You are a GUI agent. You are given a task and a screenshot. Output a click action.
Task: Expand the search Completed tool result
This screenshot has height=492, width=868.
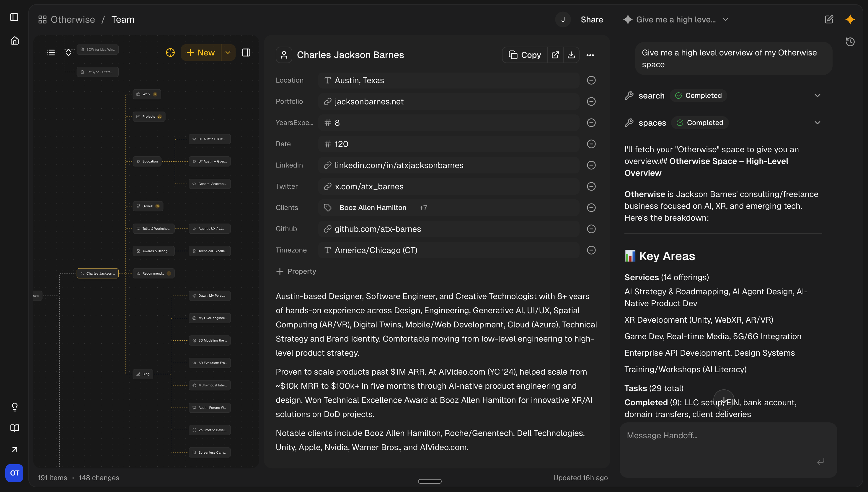(x=817, y=96)
